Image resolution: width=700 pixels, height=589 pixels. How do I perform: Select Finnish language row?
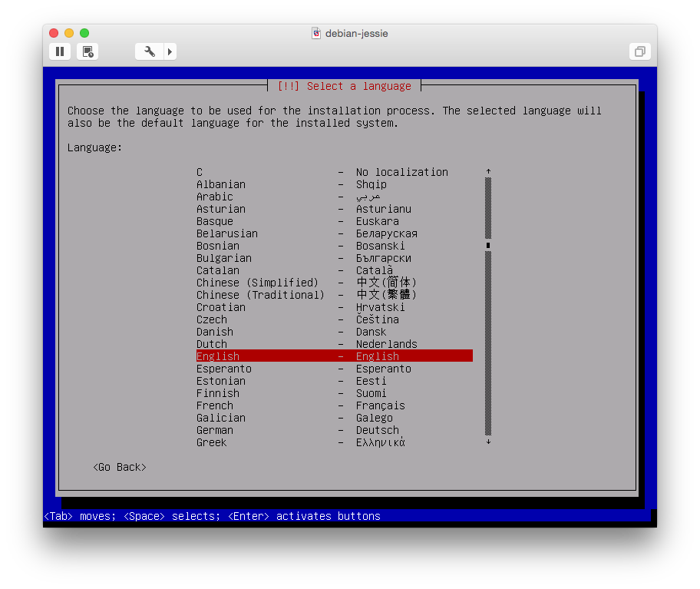coord(335,393)
